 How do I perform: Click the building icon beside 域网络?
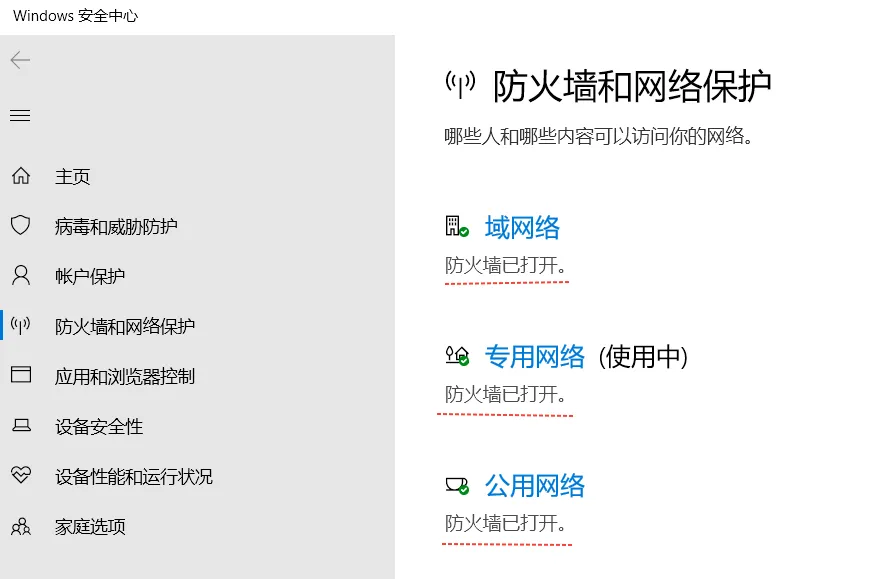click(457, 226)
